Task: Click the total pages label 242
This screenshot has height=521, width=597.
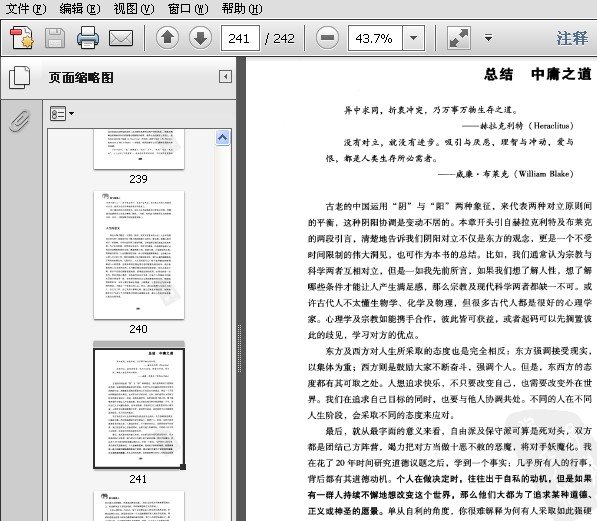Action: coord(280,38)
